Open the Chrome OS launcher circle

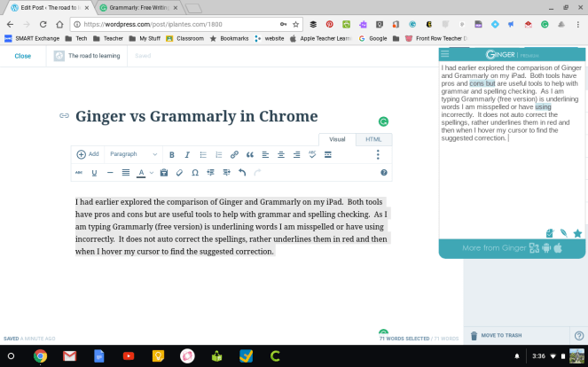[11, 355]
